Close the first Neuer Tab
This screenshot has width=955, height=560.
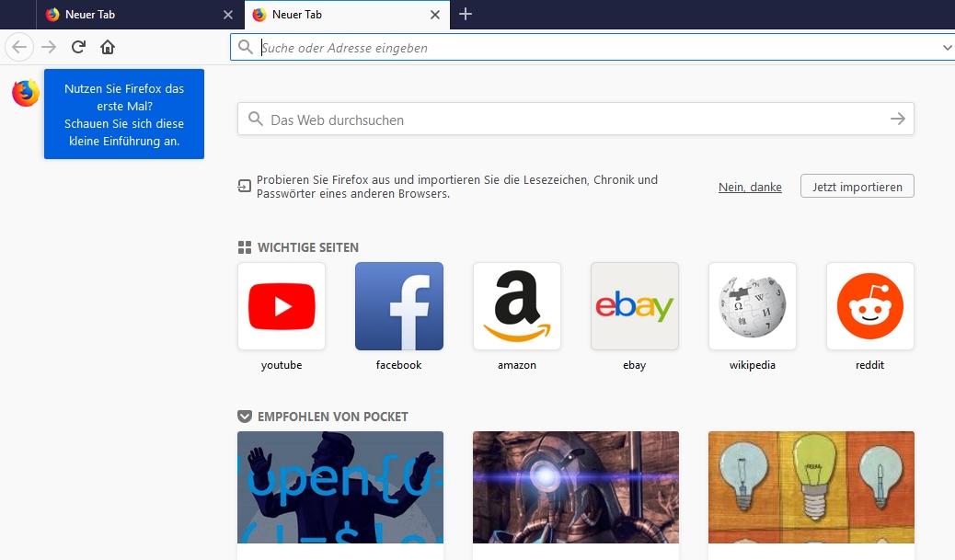(x=228, y=15)
